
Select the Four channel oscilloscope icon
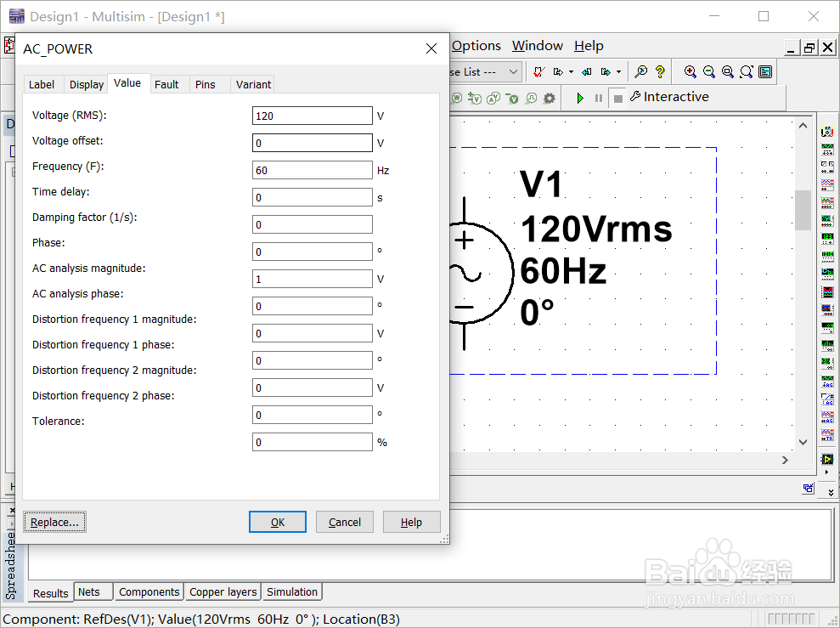[827, 202]
